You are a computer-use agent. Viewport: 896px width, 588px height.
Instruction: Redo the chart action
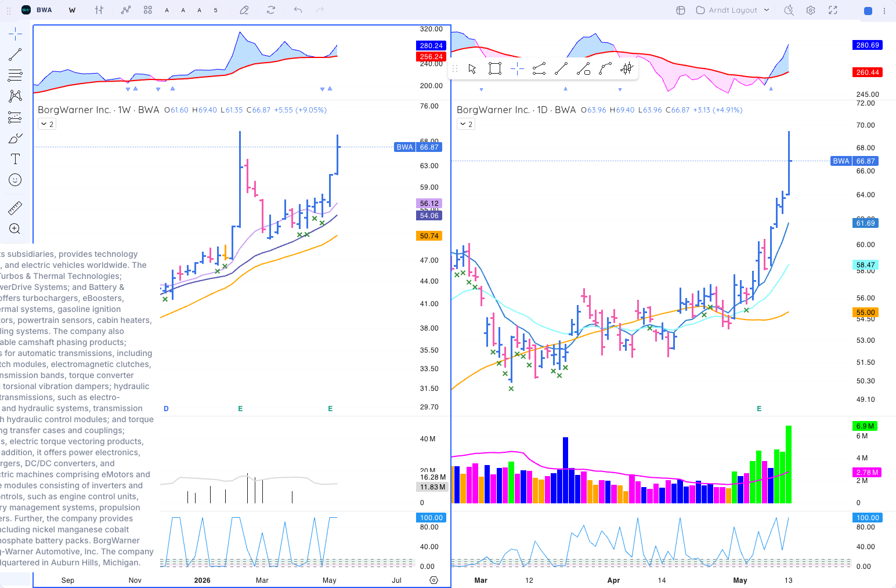pos(320,10)
